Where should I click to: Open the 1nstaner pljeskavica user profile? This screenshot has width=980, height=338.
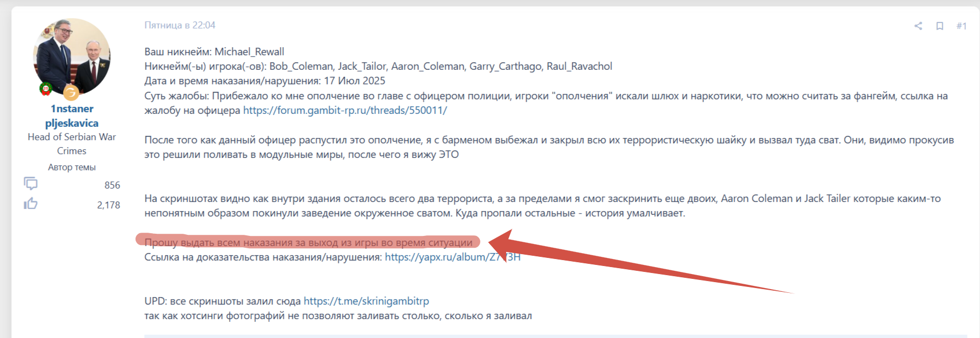[x=72, y=116]
